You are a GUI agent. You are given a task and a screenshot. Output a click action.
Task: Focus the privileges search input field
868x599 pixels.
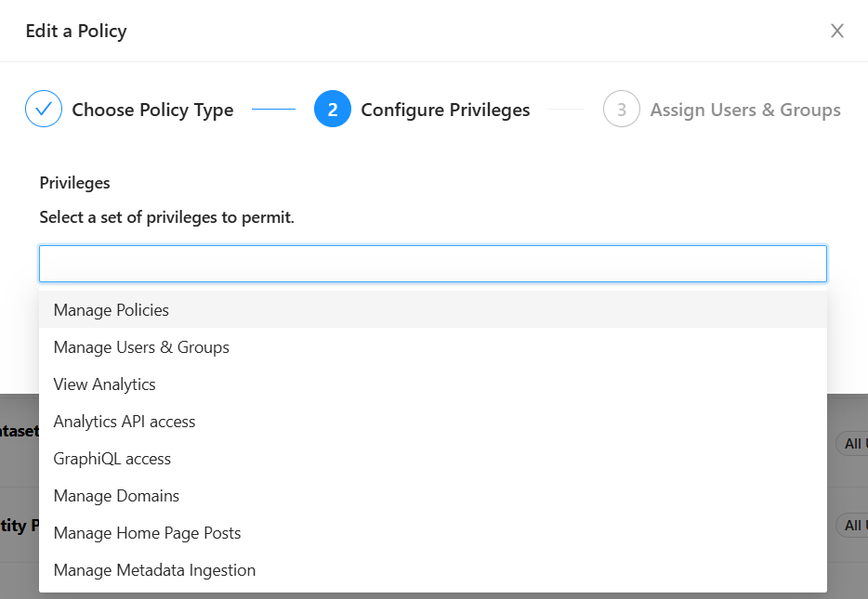(x=432, y=264)
